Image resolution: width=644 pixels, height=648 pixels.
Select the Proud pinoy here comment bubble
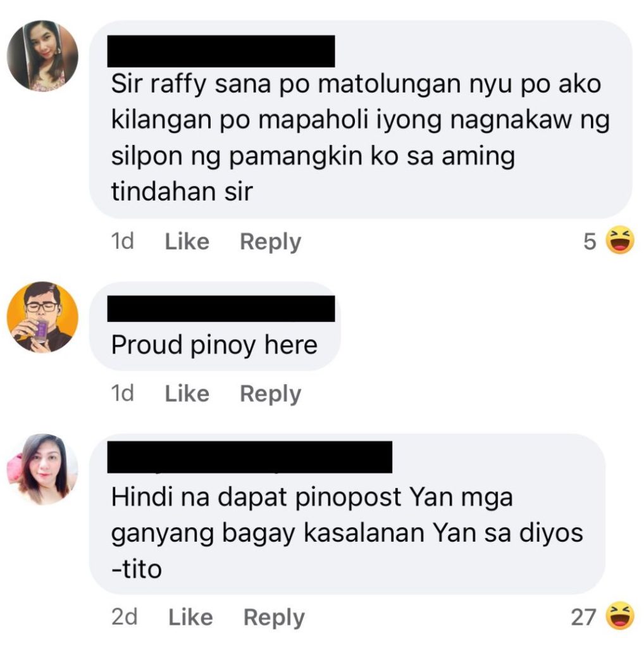pos(215,326)
